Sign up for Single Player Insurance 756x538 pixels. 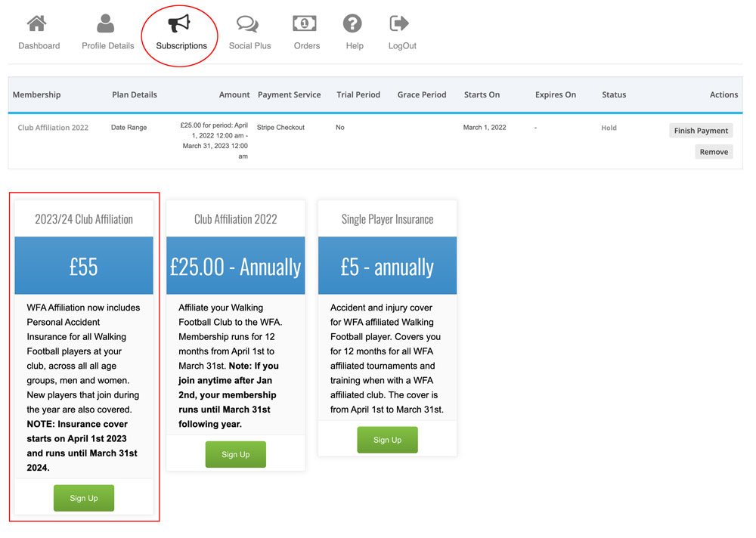tap(387, 441)
